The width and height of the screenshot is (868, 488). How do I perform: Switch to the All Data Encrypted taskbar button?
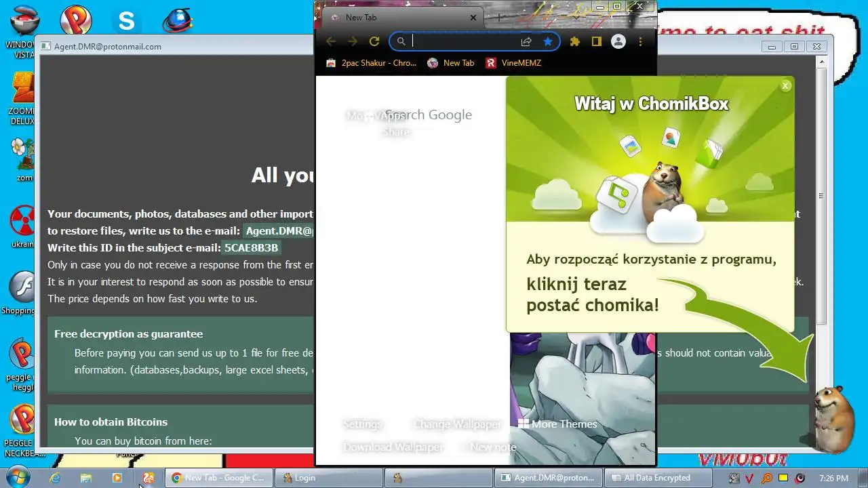659,478
